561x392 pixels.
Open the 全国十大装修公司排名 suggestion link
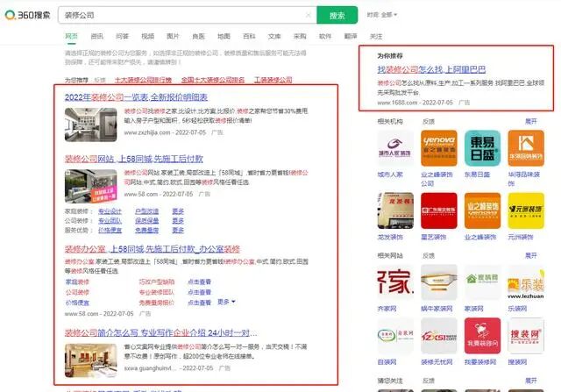pyautogui.click(x=213, y=80)
